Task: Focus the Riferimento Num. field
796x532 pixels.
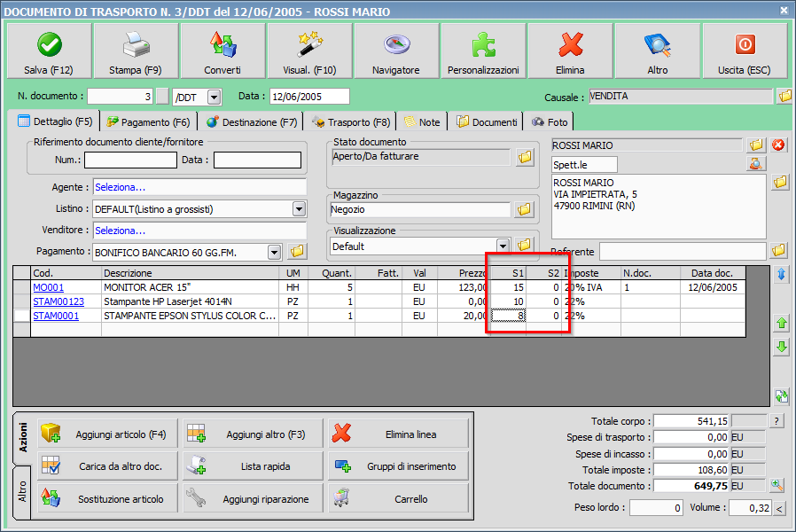Action: point(130,160)
